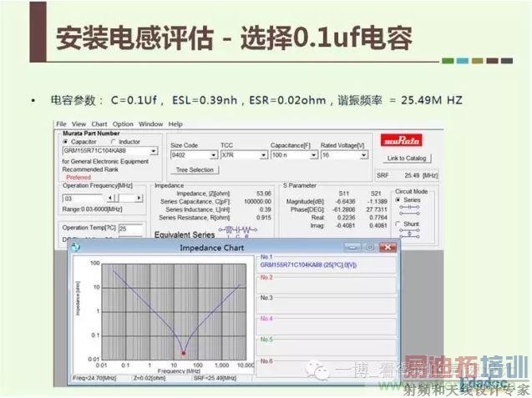Click the equivalent series LCR circuit icon
Image resolution: width=532 pixels, height=398 pixels.
(x=237, y=232)
